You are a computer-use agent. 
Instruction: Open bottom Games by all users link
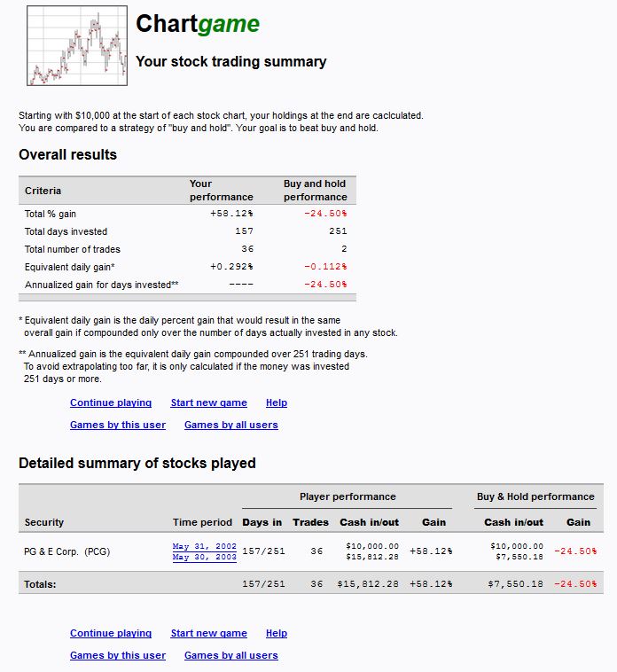tap(231, 656)
